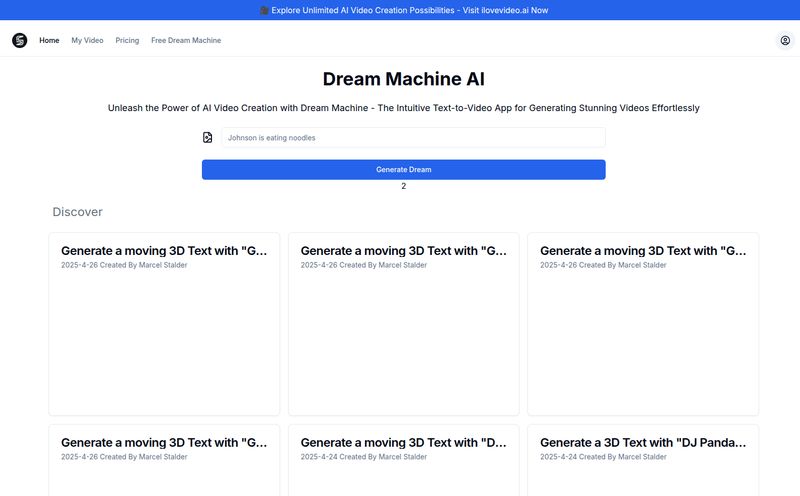This screenshot has height=496, width=800.
Task: Click the ilovevideo.ai banner at top
Action: pos(404,10)
